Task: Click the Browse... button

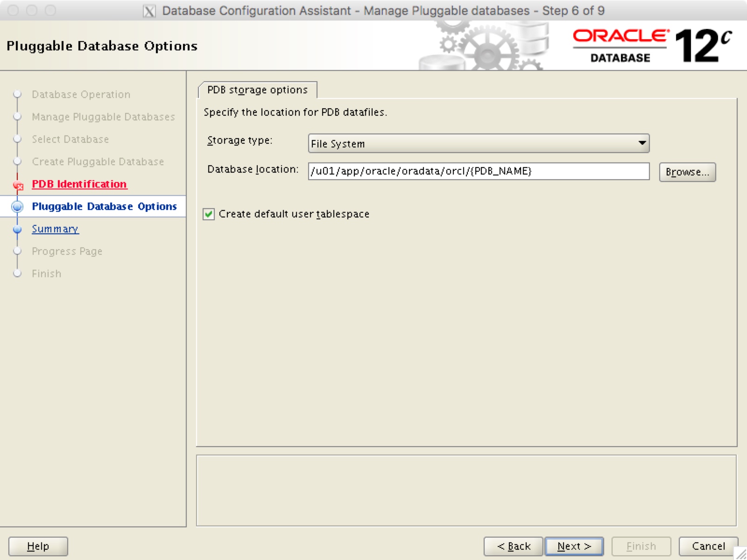Action: (687, 172)
